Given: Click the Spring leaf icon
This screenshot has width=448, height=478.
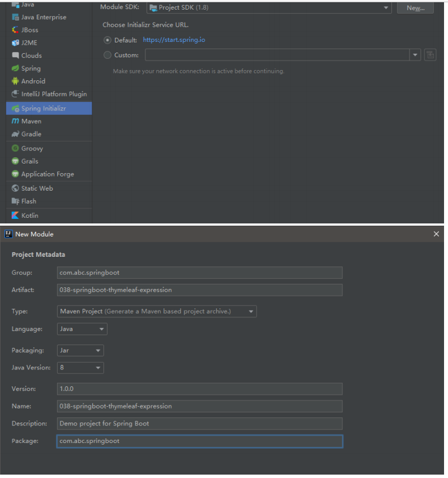Looking at the screenshot, I should (15, 68).
